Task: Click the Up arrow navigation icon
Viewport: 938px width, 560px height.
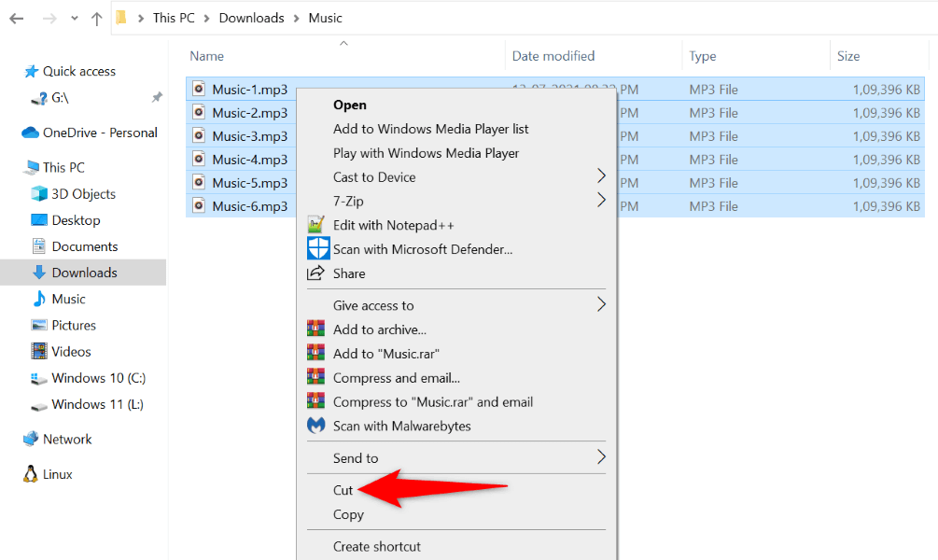Action: coord(96,19)
